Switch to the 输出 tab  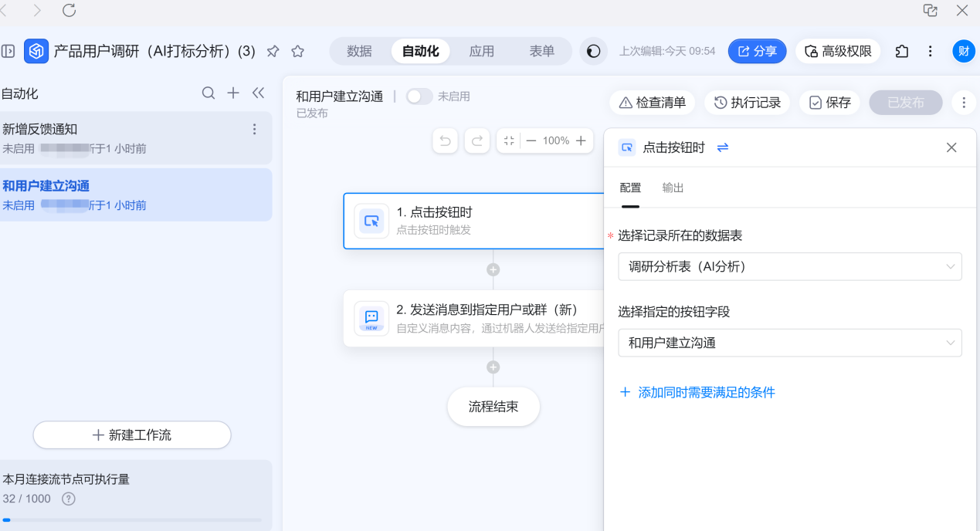pyautogui.click(x=673, y=188)
